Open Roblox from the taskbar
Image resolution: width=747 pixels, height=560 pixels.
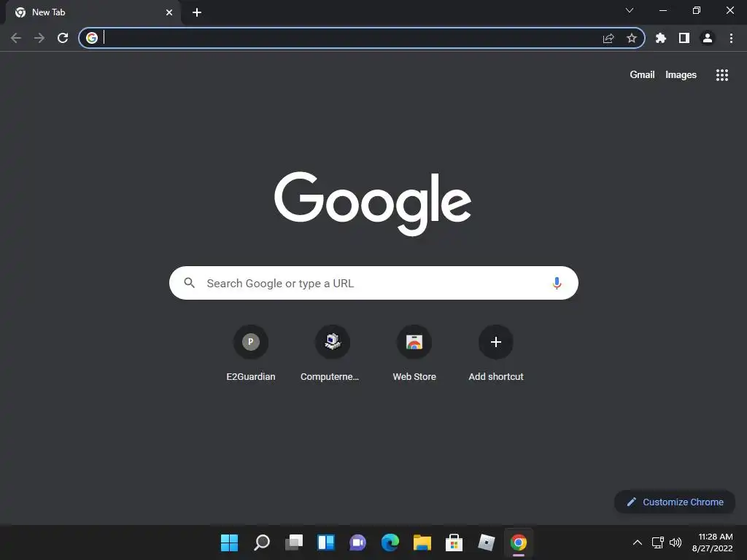487,542
